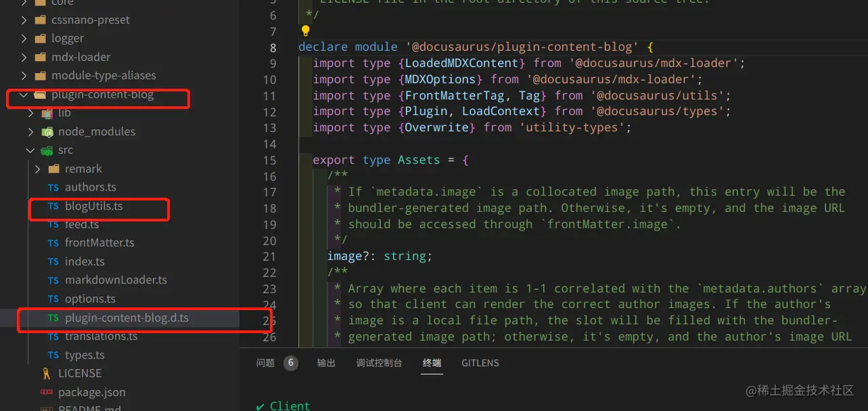The width and height of the screenshot is (868, 411).
Task: Click the TS icon beside blogUtils.ts
Action: (53, 206)
